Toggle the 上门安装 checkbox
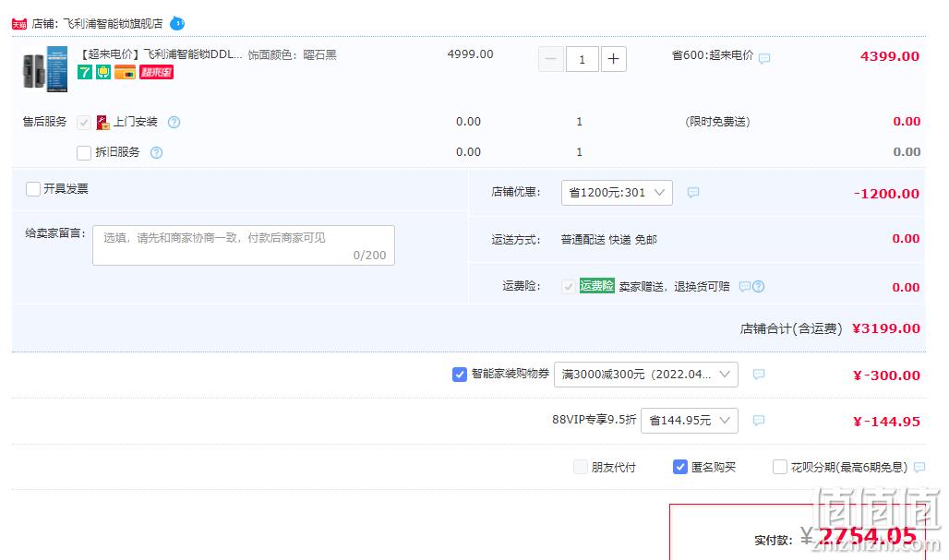This screenshot has width=949, height=560. [x=83, y=123]
